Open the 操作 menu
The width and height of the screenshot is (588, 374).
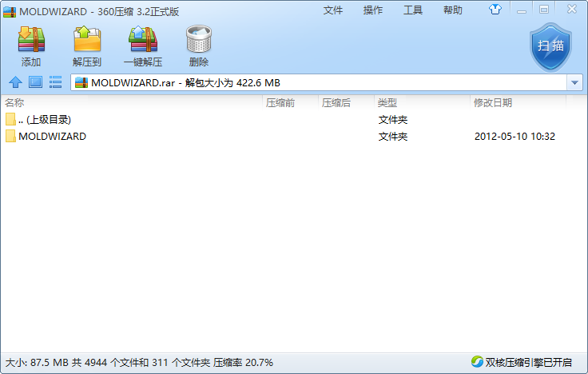pyautogui.click(x=373, y=10)
